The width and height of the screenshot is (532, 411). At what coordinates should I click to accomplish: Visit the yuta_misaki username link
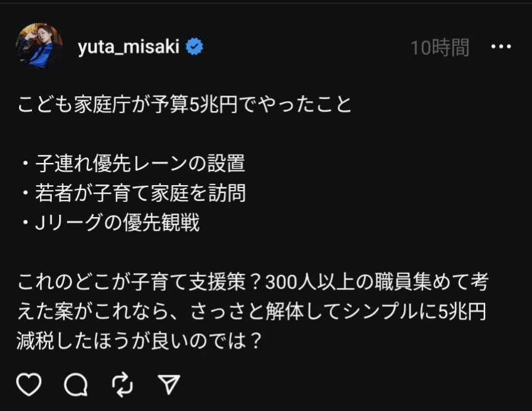tap(129, 46)
